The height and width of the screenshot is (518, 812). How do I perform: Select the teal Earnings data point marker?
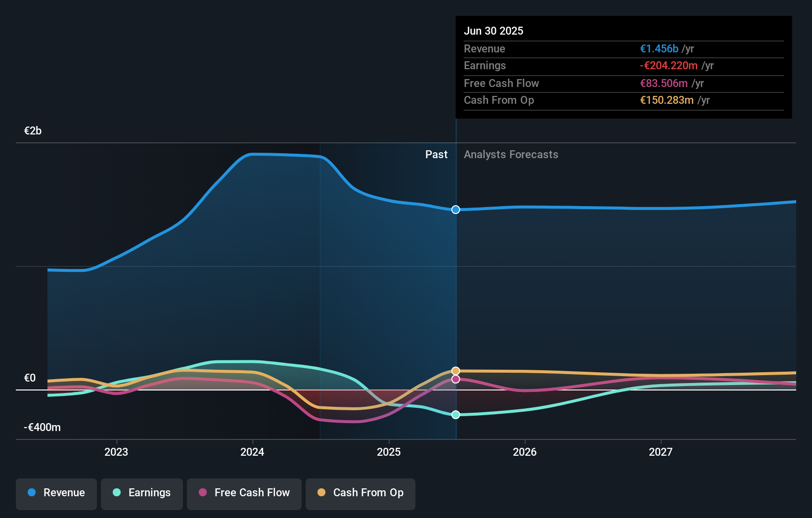click(455, 415)
